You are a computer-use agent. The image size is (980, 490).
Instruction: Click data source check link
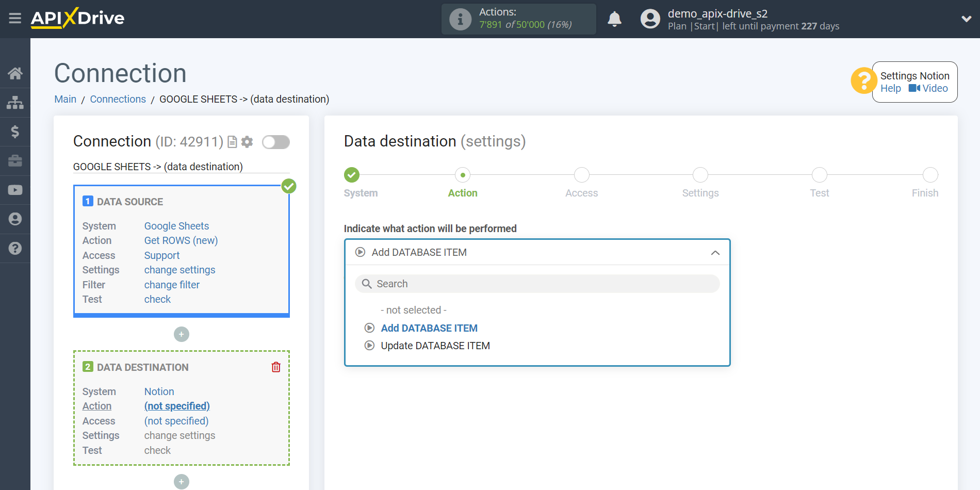point(157,299)
